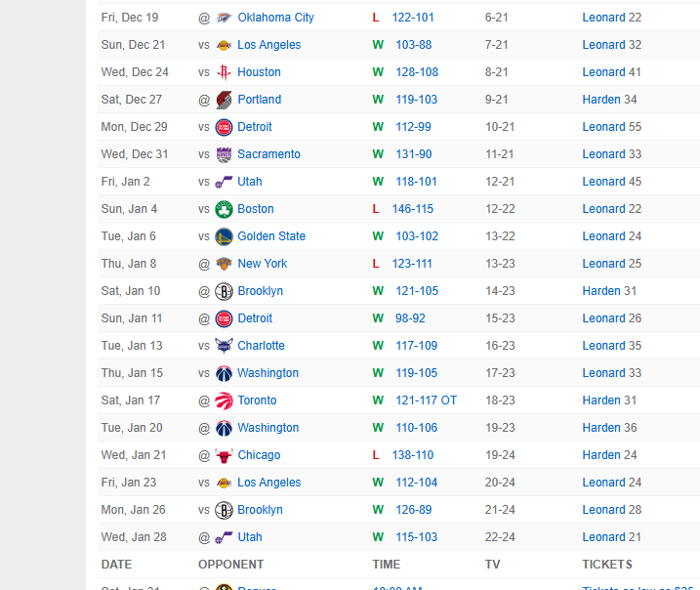Open the 146-115 Boston game score

pyautogui.click(x=413, y=209)
